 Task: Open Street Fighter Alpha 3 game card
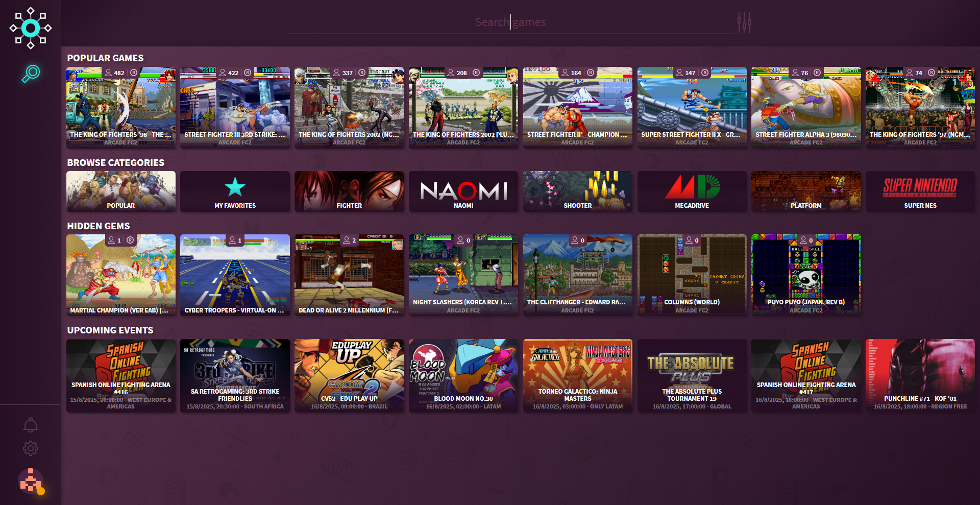click(806, 107)
